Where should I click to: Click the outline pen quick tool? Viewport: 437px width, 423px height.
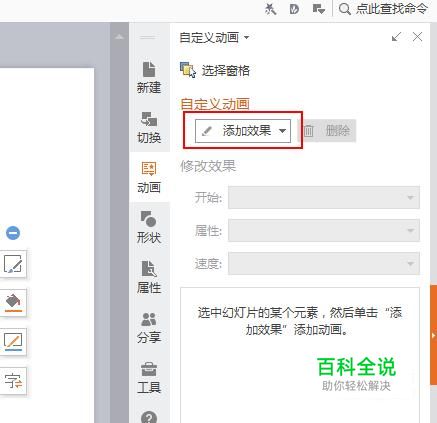tap(13, 341)
